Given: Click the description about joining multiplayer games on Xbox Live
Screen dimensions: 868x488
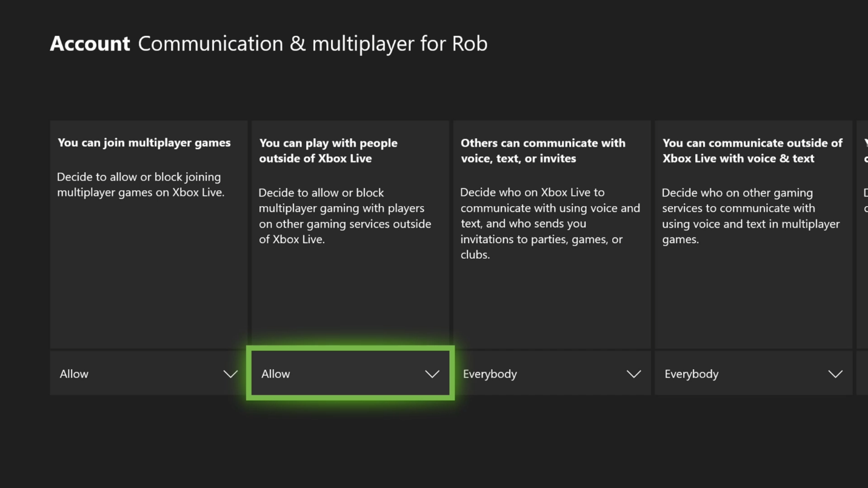Looking at the screenshot, I should (x=141, y=184).
